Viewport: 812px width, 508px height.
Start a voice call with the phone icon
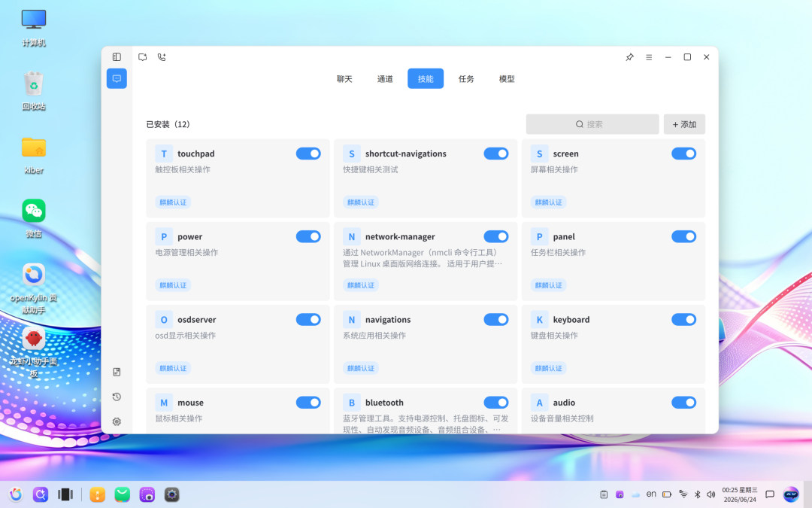[162, 57]
